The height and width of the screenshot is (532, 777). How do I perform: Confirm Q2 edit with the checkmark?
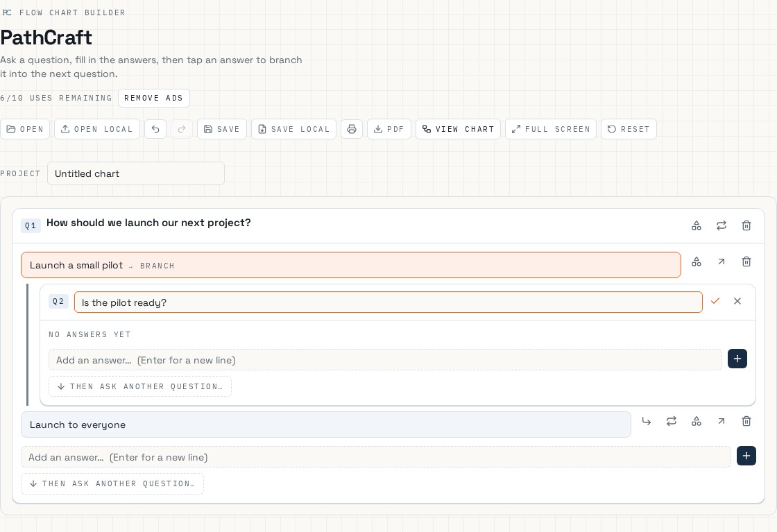pos(715,300)
